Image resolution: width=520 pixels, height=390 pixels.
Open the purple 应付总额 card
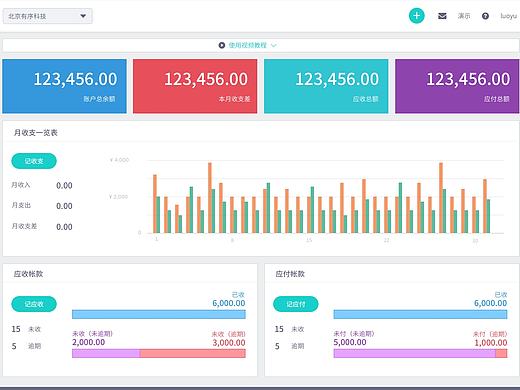coord(457,86)
